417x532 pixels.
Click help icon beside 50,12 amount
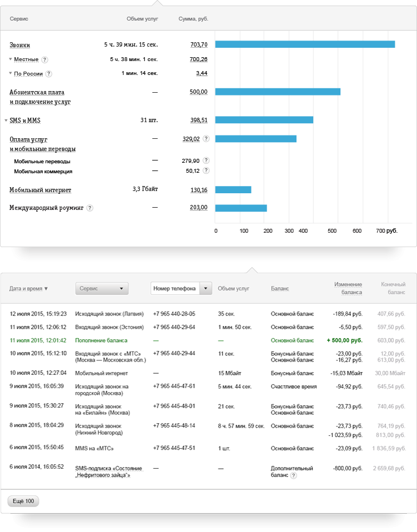tap(206, 171)
